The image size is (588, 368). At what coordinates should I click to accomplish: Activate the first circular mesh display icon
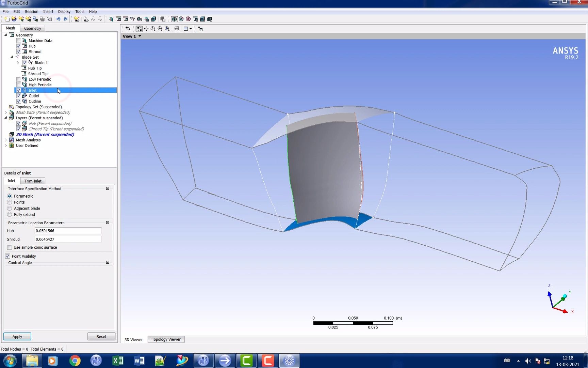pos(174,19)
